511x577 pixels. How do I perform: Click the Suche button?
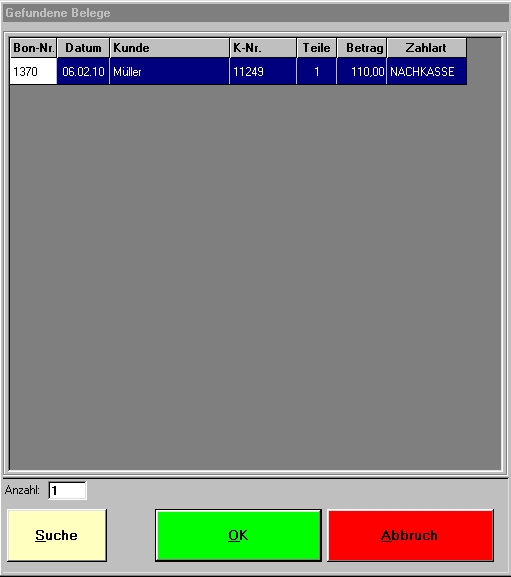click(x=57, y=535)
